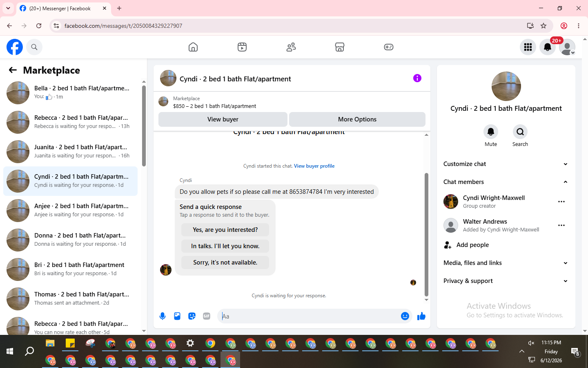Send quick response 'Sorry, it's not available.'
Viewport: 588px width, 368px height.
[x=225, y=263]
